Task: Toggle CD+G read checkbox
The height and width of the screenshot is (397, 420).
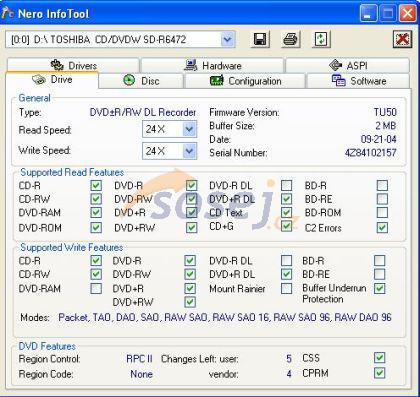Action: tap(286, 226)
